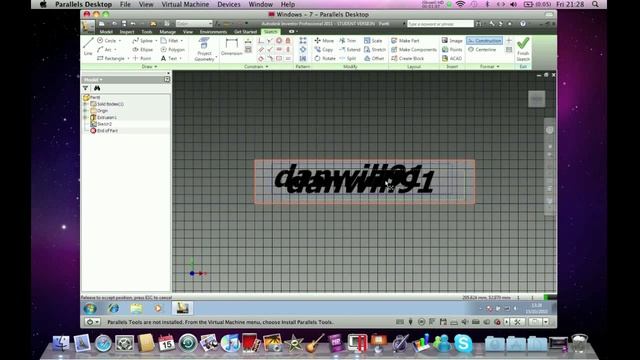The image size is (640, 360).
Task: Select the Rectangle tool
Action: pos(111,58)
